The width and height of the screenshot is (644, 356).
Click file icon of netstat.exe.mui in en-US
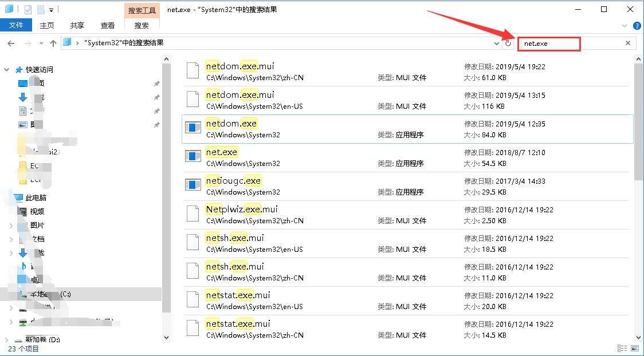(x=193, y=299)
